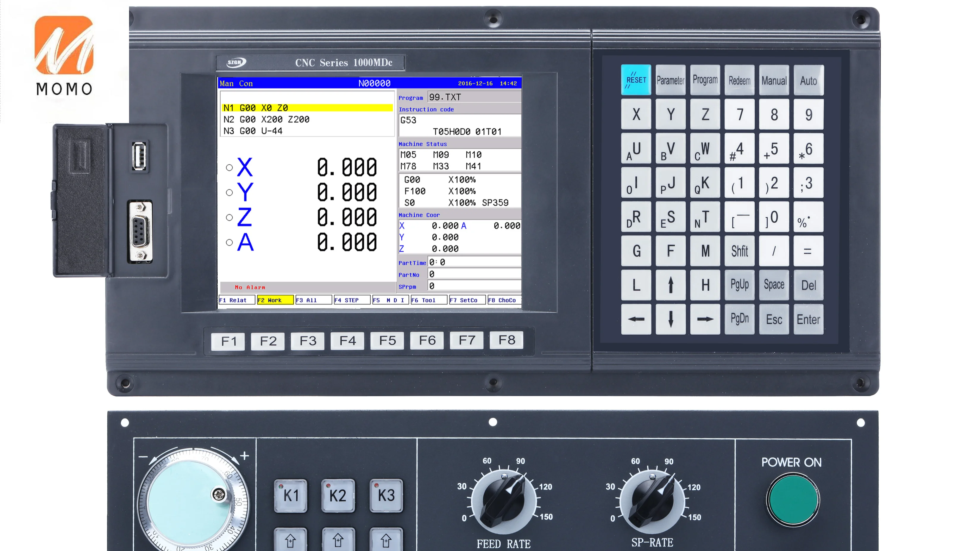The image size is (980, 551).
Task: Select the X axis radio indicator
Action: coord(229,167)
